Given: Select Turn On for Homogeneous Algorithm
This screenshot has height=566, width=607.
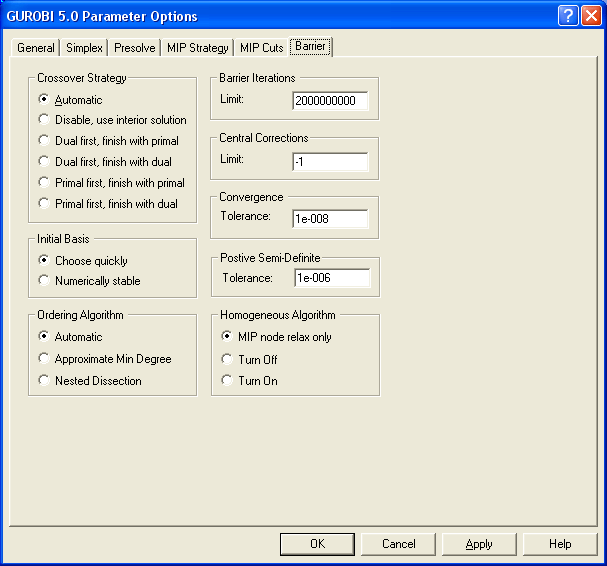Looking at the screenshot, I should (227, 381).
